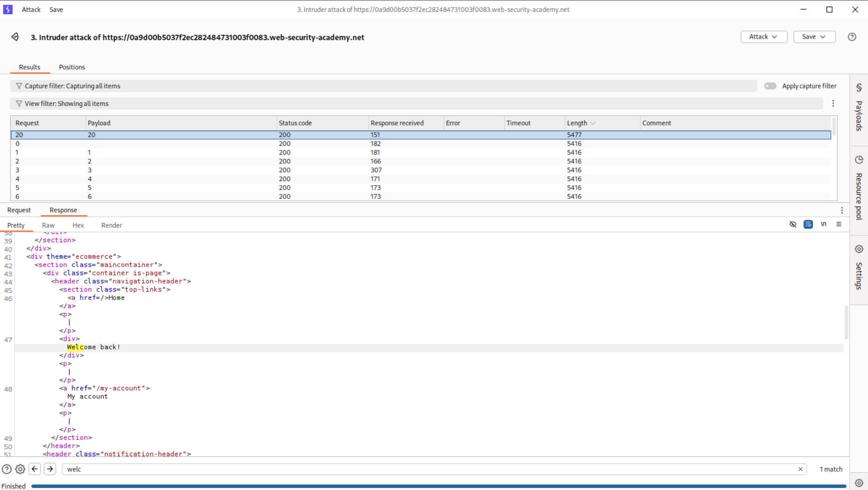The width and height of the screenshot is (868, 490).
Task: Open the help question mark icon top right
Action: pos(852,37)
